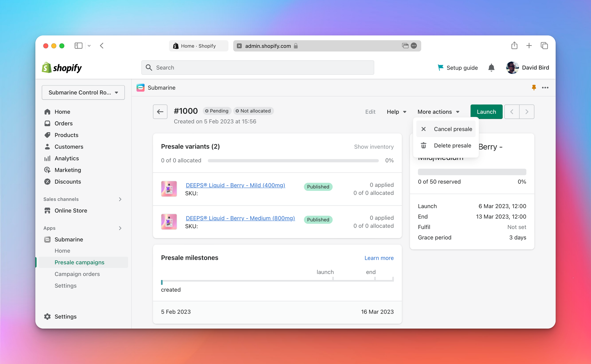Open Analytics in the sidebar

[x=67, y=158]
